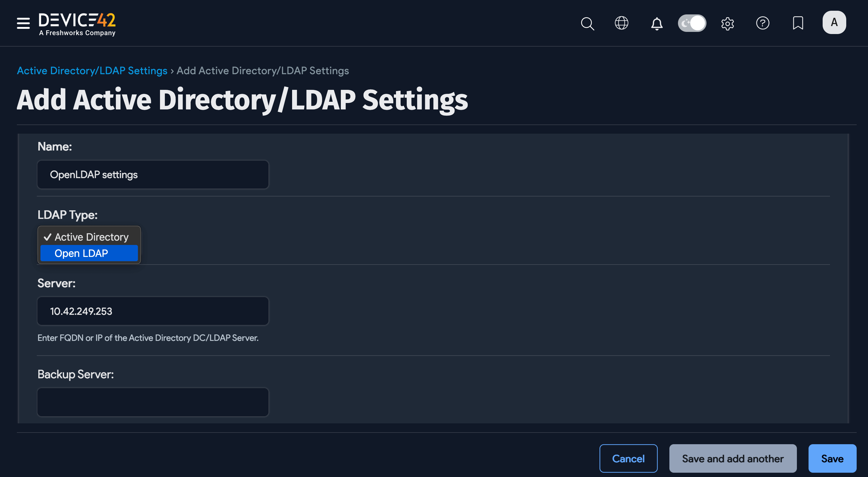Open the settings gear
This screenshot has width=868, height=477.
tap(728, 23)
